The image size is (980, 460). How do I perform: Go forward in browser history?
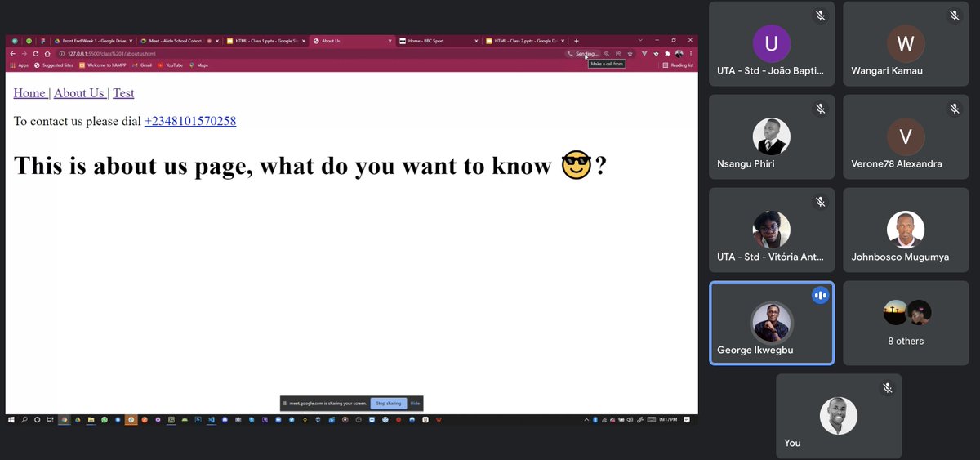pos(24,54)
